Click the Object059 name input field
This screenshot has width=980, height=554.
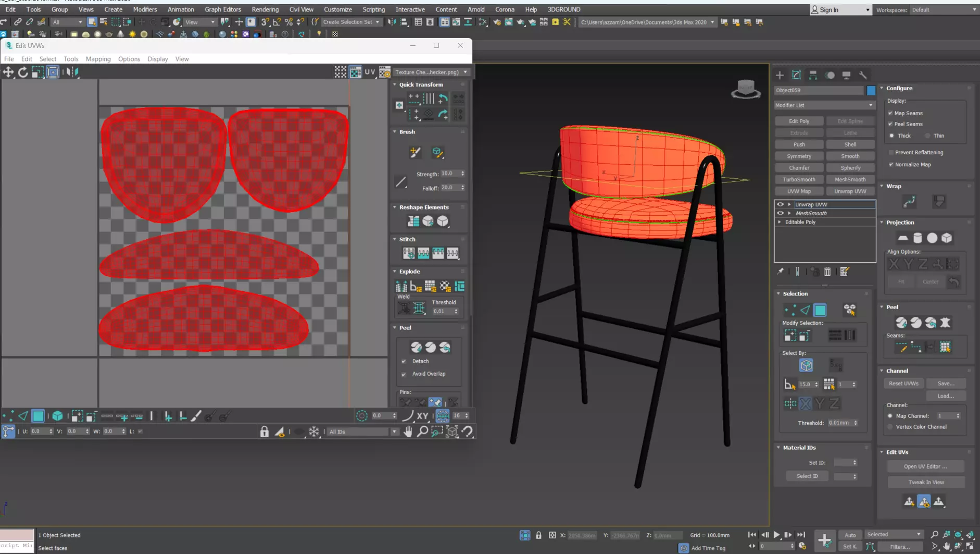pos(819,90)
